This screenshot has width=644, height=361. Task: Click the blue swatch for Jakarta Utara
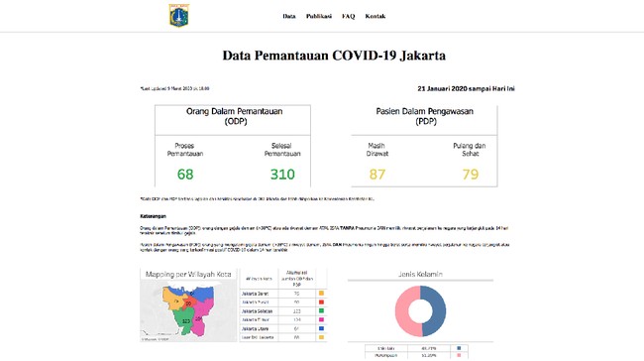pyautogui.click(x=321, y=328)
